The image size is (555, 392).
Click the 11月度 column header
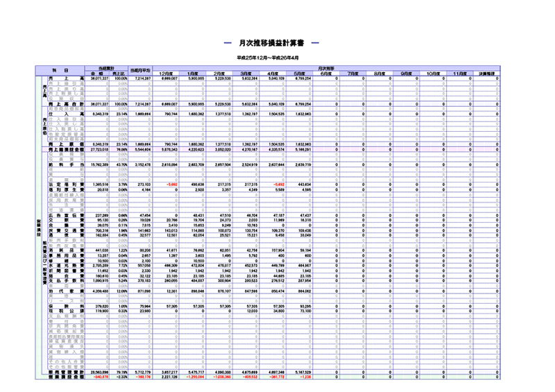(x=460, y=74)
